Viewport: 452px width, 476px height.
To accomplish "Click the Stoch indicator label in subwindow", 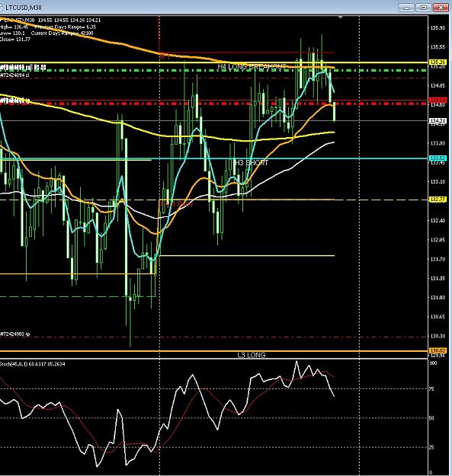I will [33, 364].
